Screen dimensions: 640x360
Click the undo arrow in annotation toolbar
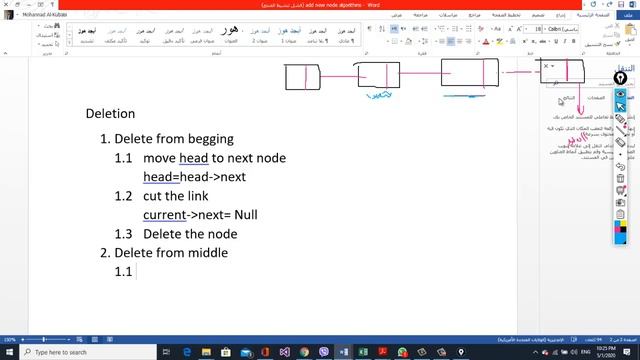(620, 167)
